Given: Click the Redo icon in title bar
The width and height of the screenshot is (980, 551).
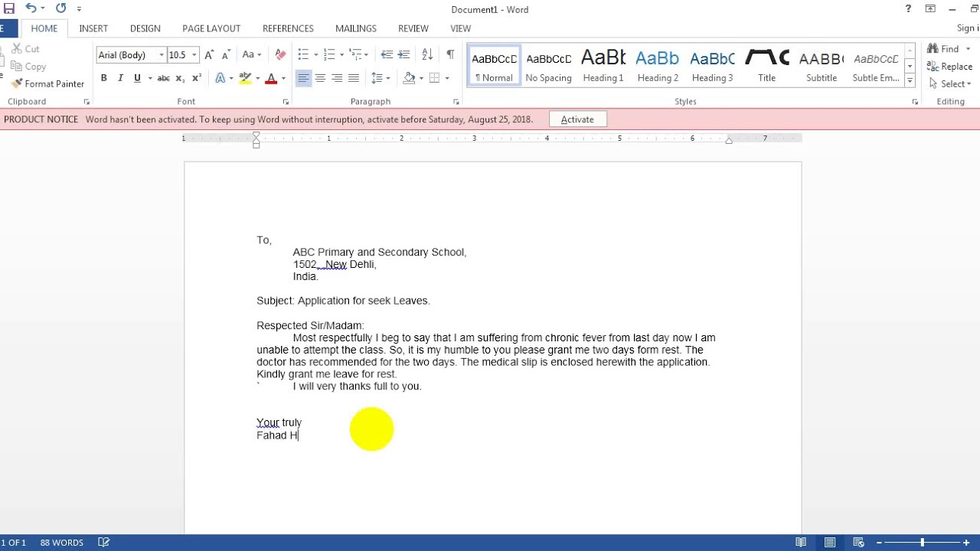Looking at the screenshot, I should (x=61, y=8).
